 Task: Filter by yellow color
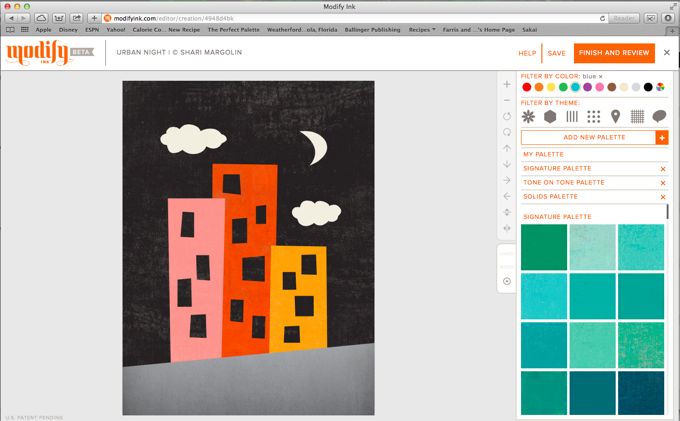point(551,87)
